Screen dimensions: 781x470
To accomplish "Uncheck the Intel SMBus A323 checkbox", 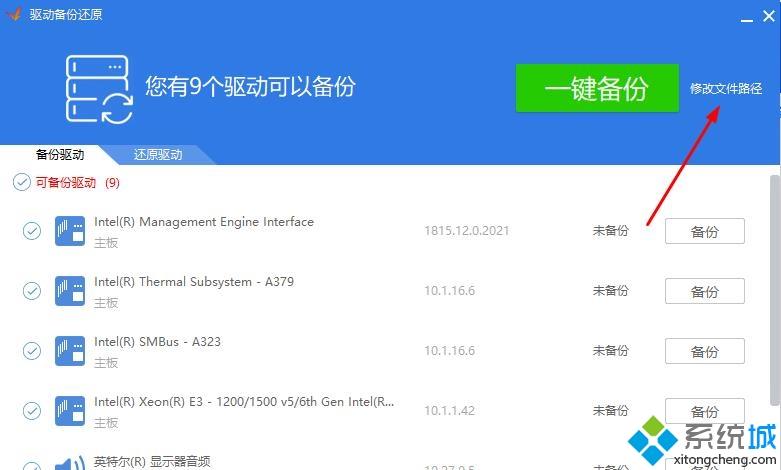I will [32, 351].
